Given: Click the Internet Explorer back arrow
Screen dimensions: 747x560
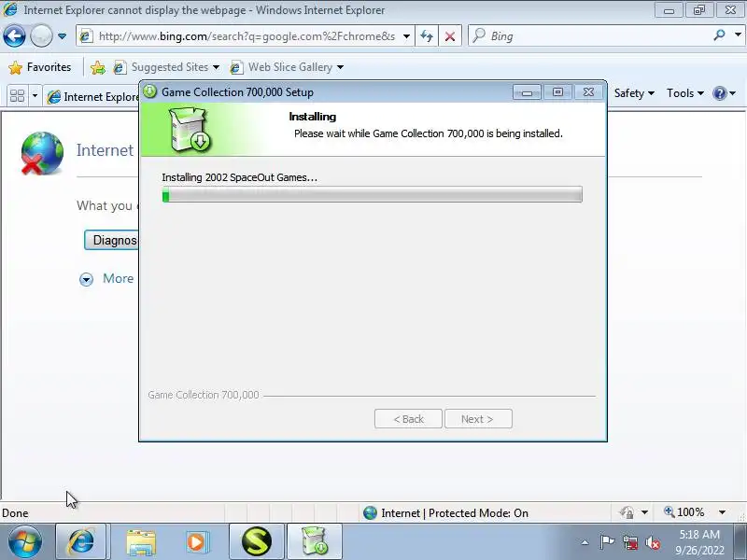Looking at the screenshot, I should tap(14, 36).
